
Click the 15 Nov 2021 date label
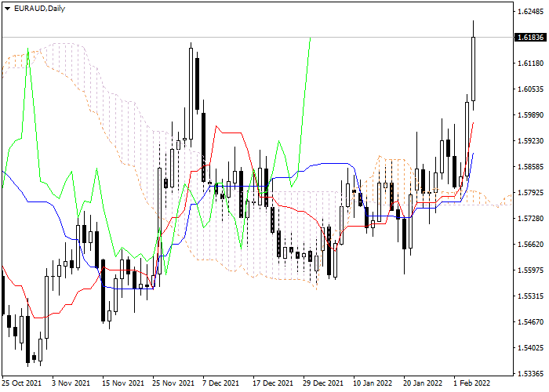coord(123,383)
